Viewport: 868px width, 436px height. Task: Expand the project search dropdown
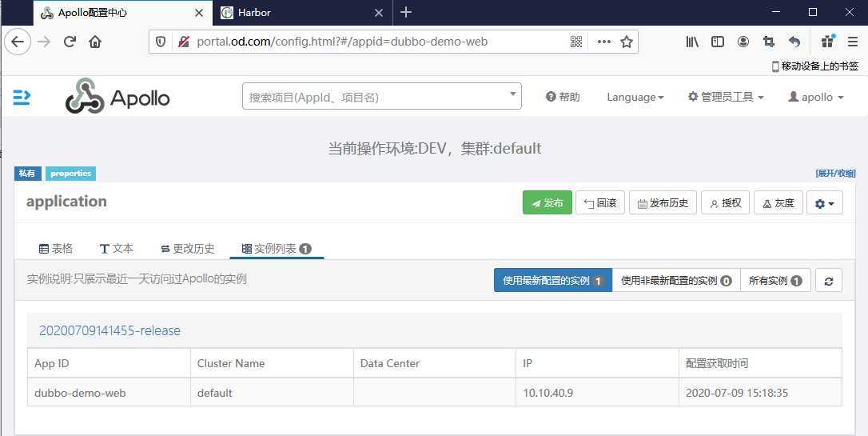(382, 97)
